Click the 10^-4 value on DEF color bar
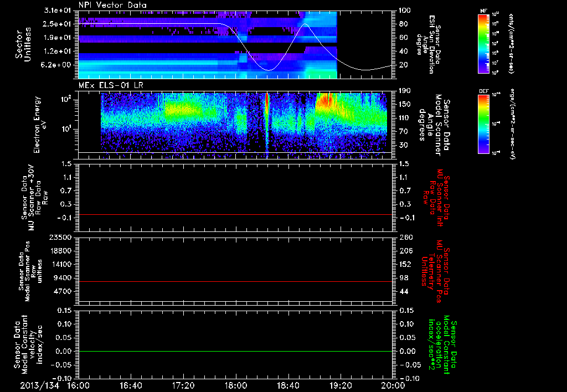Image resolution: width=567 pixels, height=392 pixels. coord(496,95)
